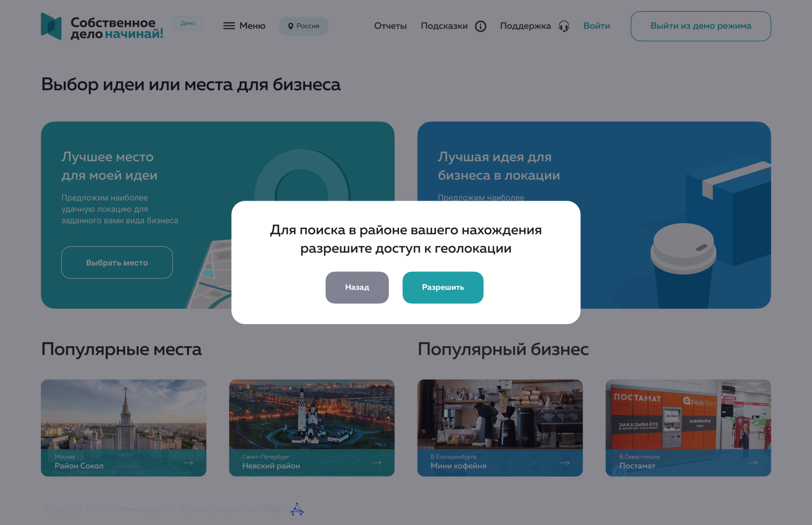Click the arrow on Район Сокол card
812x525 pixels.
click(188, 462)
